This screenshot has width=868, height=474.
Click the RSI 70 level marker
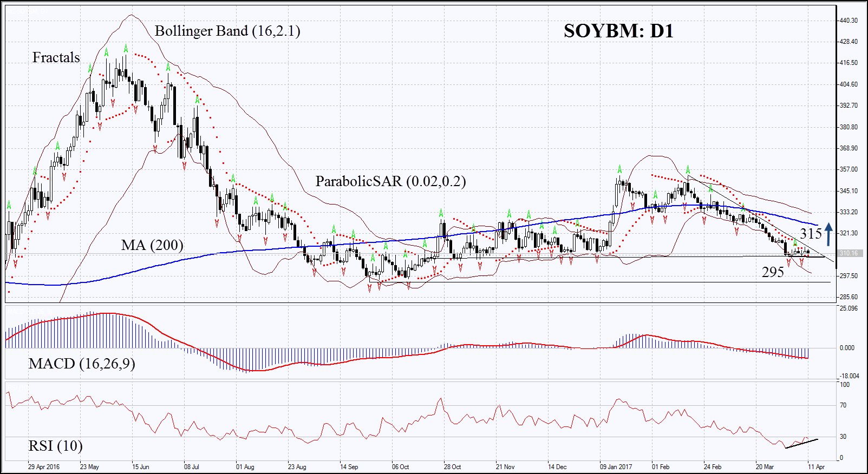point(843,405)
